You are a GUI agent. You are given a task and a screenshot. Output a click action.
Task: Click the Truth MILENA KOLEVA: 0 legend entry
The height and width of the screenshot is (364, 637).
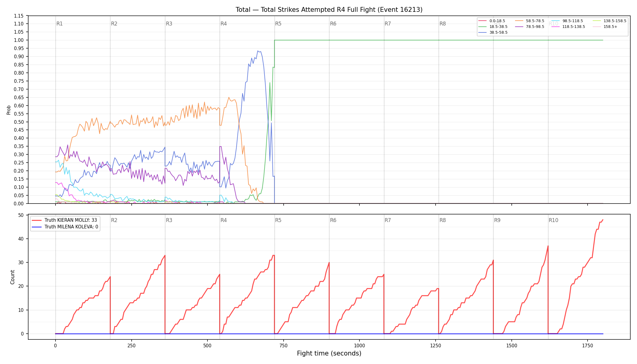(x=65, y=227)
